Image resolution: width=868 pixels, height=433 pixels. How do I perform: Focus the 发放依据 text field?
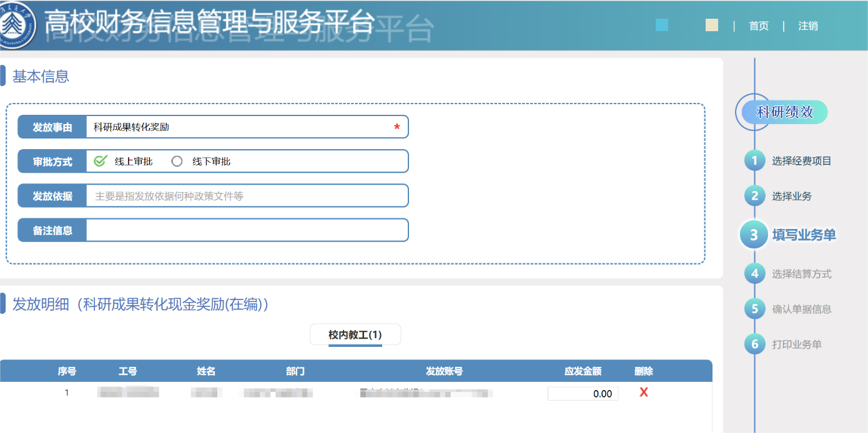point(247,196)
